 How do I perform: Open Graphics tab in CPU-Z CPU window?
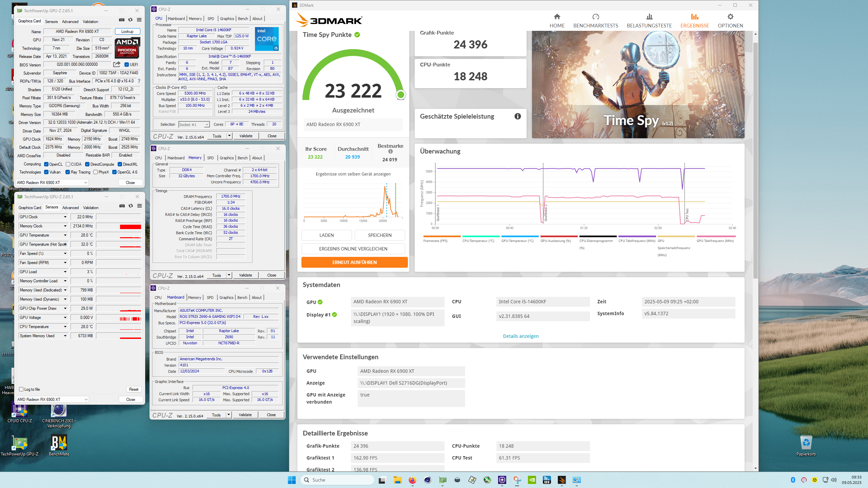point(227,19)
